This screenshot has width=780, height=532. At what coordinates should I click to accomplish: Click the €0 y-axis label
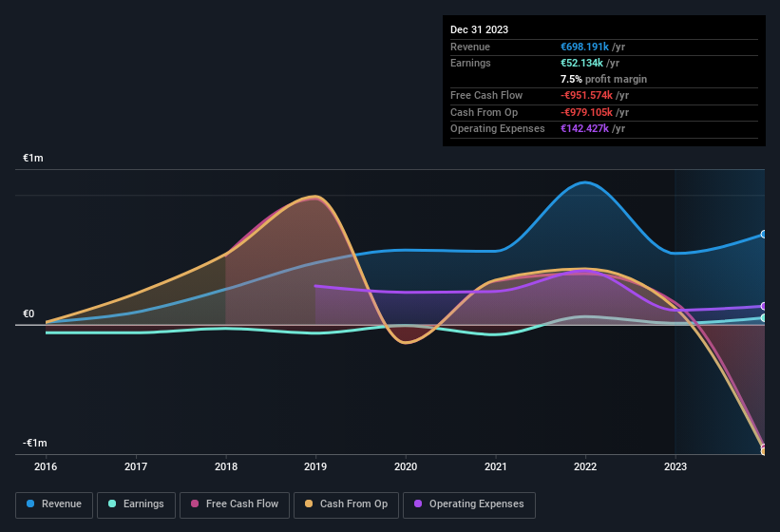click(x=29, y=313)
